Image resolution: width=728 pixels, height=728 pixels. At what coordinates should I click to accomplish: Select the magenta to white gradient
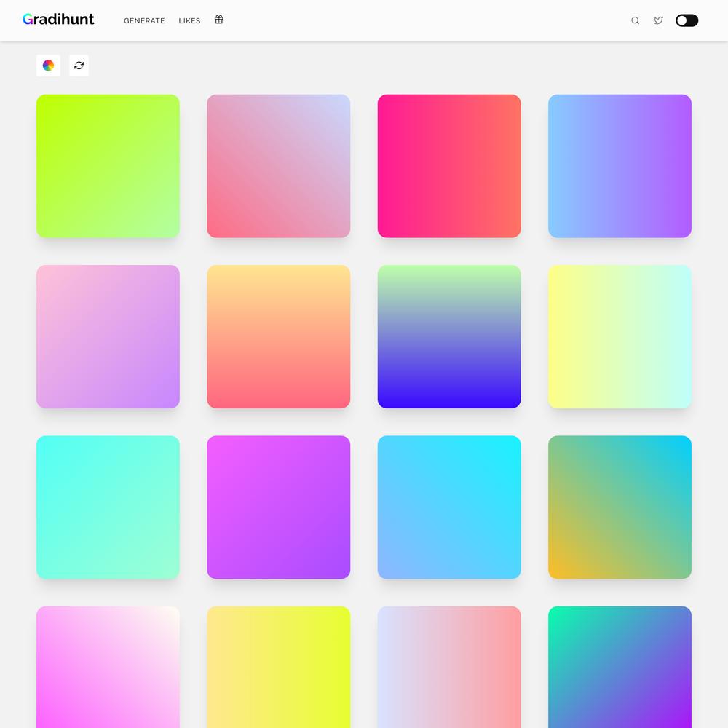click(108, 667)
